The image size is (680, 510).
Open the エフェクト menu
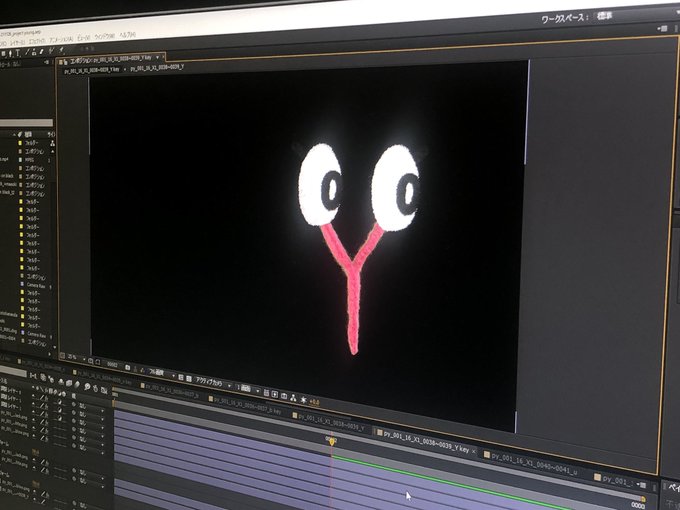(x=37, y=42)
